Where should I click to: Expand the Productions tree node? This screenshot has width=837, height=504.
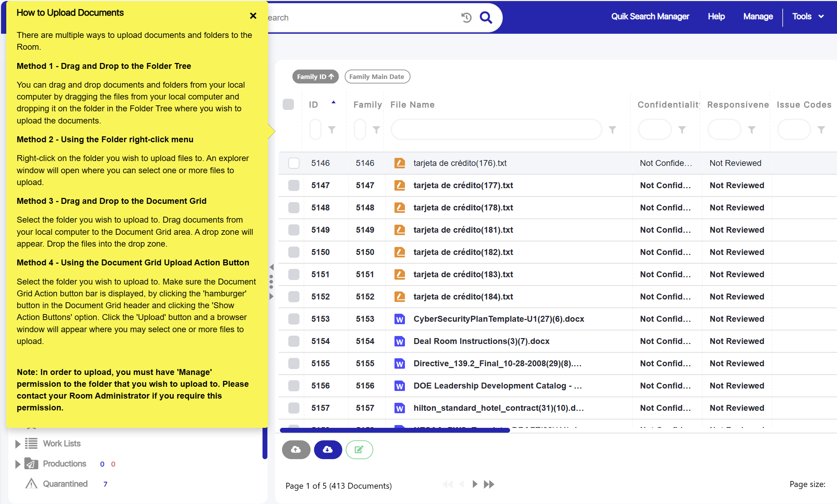coord(18,464)
